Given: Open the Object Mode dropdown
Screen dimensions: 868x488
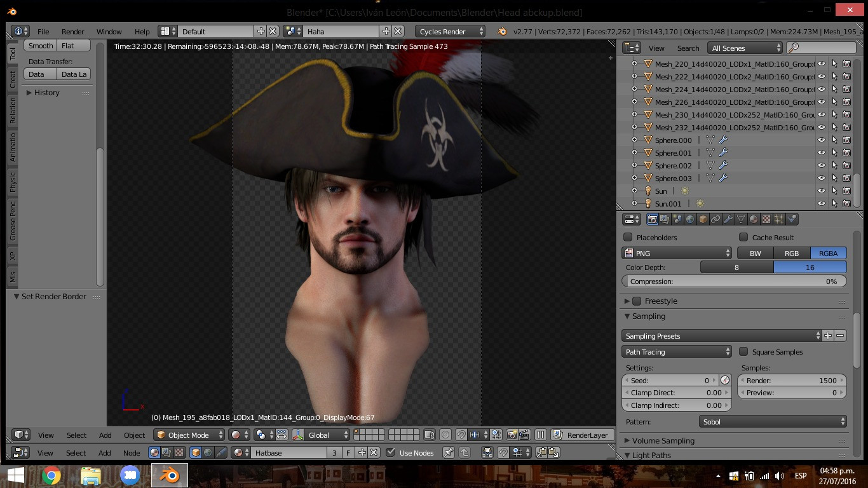Looking at the screenshot, I should coord(189,435).
